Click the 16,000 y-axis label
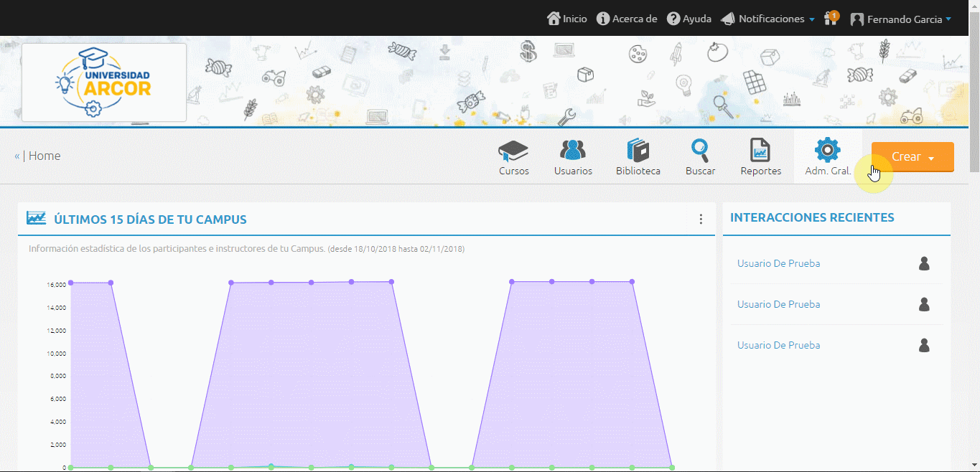Viewport: 980px width, 472px height. point(56,285)
